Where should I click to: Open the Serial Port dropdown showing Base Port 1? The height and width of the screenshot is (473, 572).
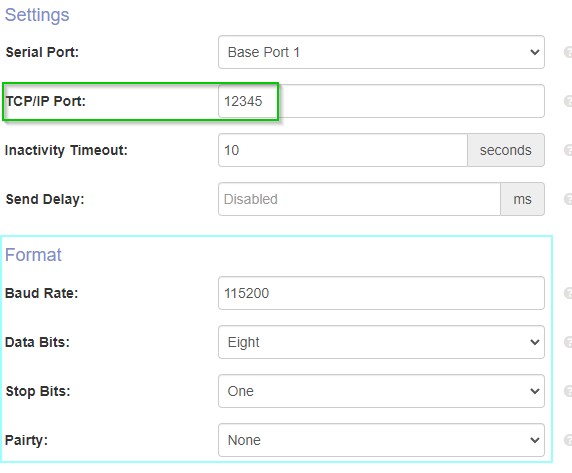point(381,52)
